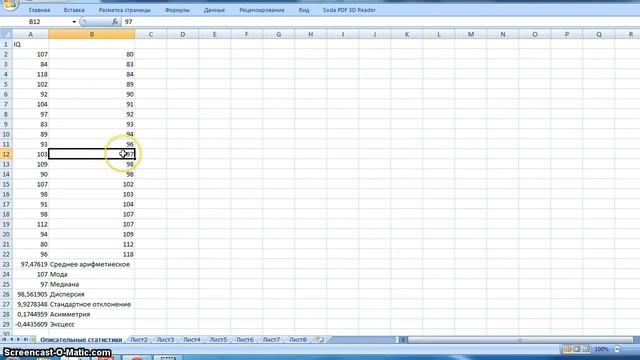Open the Soda PDF 3D Reader tab

[x=349, y=10]
